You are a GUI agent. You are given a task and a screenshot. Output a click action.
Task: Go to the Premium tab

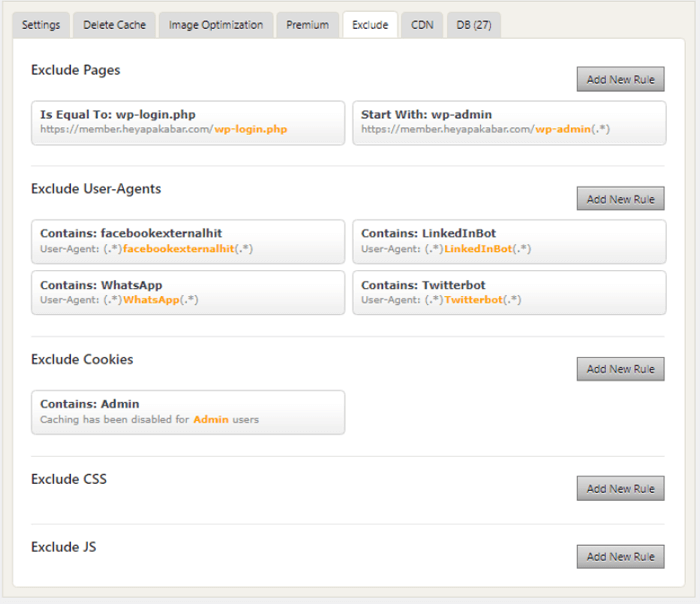pos(307,25)
